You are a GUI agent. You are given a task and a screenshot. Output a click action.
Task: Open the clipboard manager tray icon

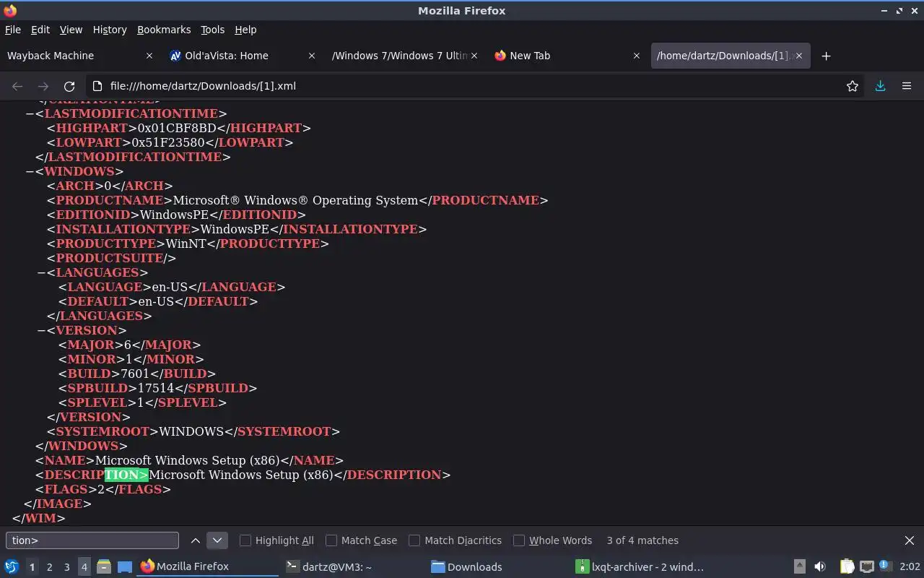click(847, 566)
